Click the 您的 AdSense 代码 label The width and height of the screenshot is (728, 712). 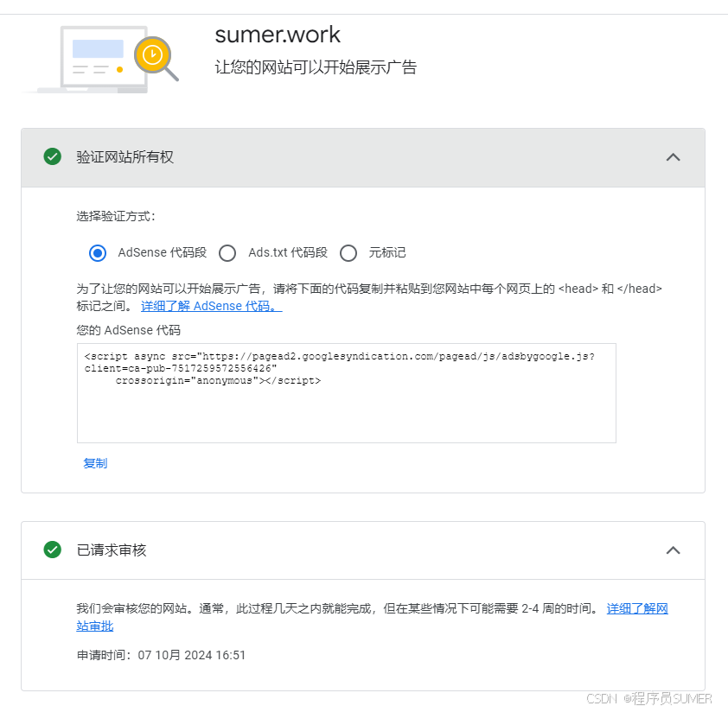click(x=129, y=330)
